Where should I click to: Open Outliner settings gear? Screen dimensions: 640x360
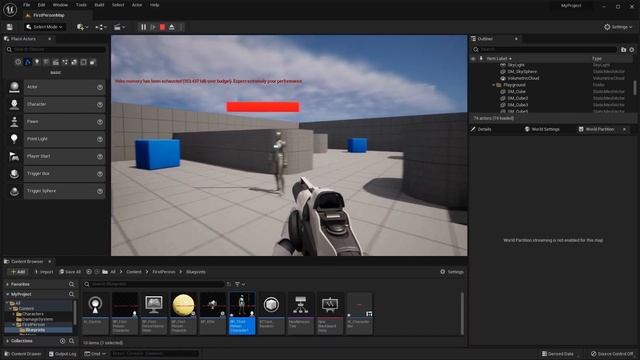pos(632,49)
